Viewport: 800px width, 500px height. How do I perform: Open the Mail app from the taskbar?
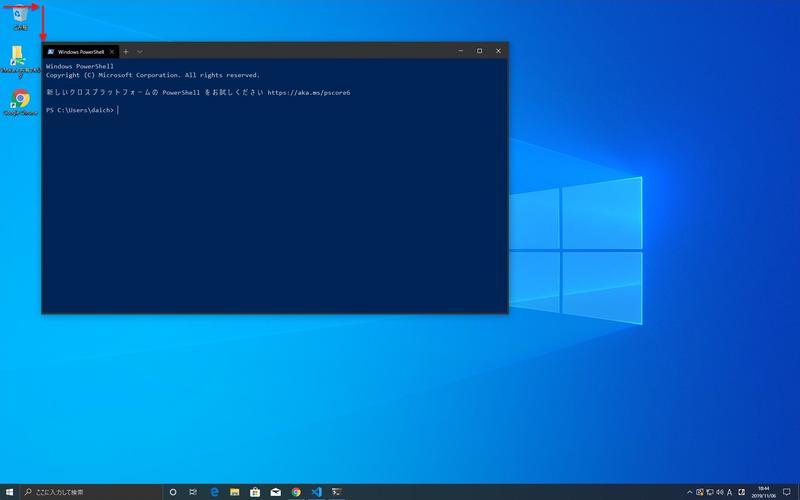pyautogui.click(x=276, y=492)
